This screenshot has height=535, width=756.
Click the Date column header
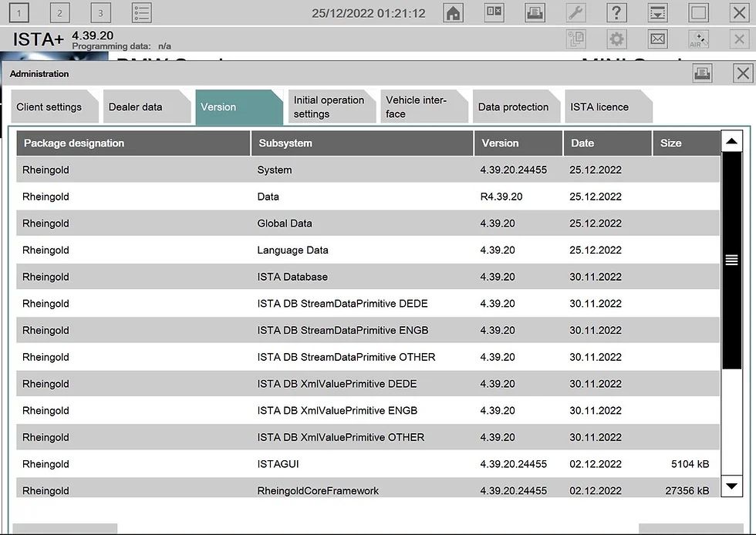tap(608, 143)
